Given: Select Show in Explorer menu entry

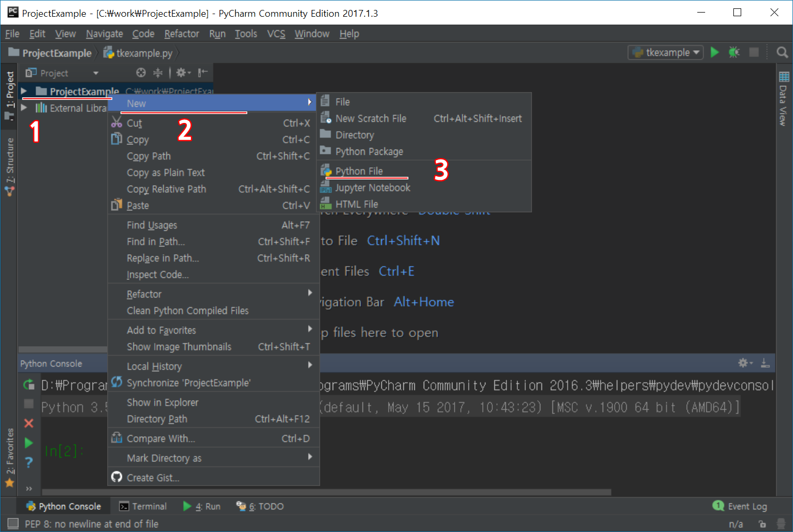Looking at the screenshot, I should [x=163, y=402].
